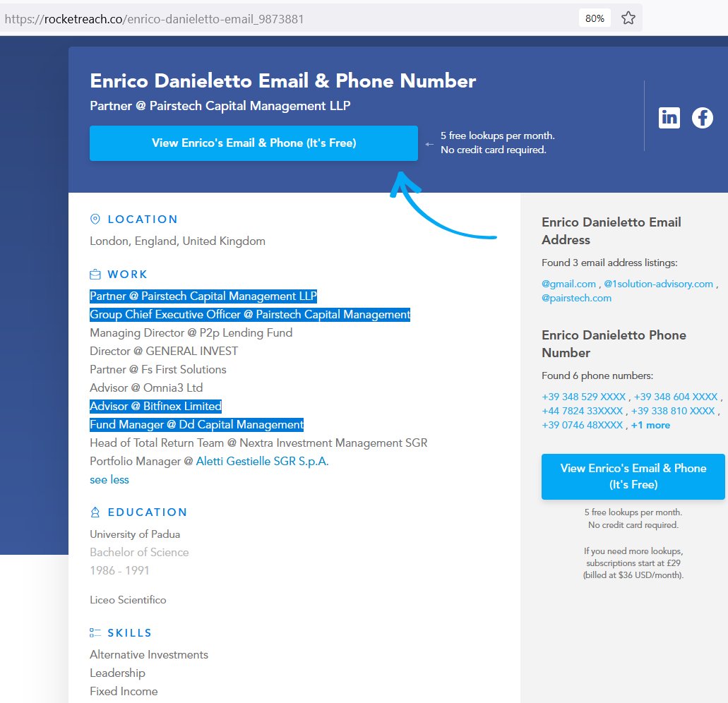Screen dimensions: 728x703
Task: Click the 'Found 3 email address listings' text
Action: click(609, 263)
